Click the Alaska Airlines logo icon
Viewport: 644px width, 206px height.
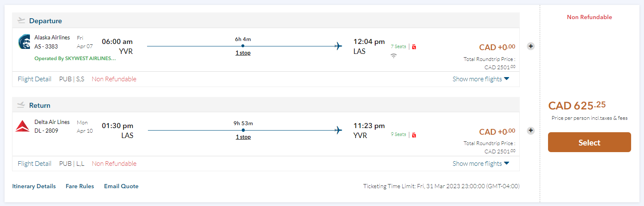[25, 42]
